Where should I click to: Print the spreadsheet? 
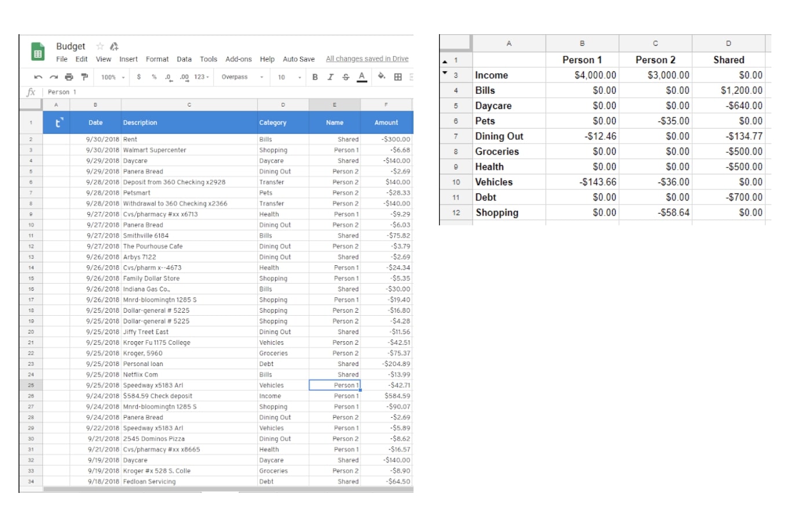point(70,77)
